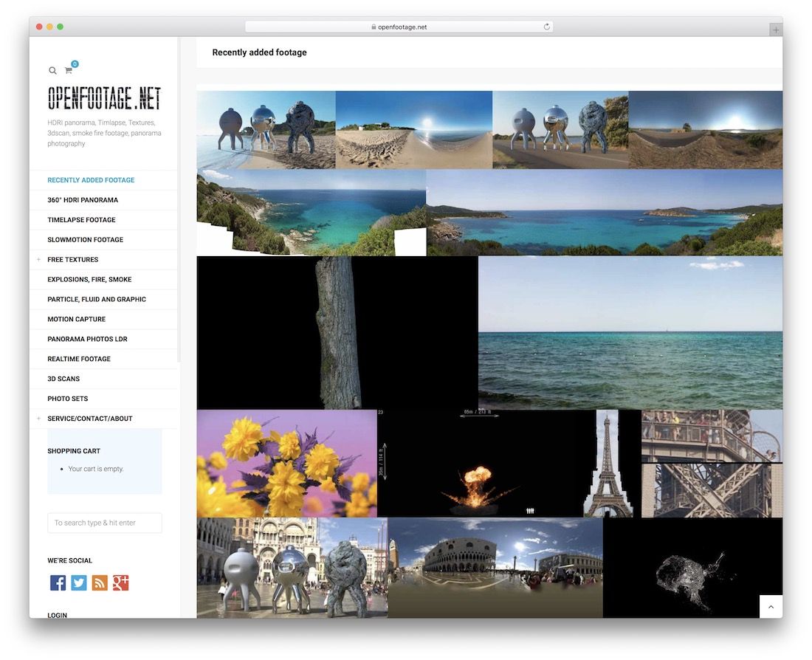Open Eiffel Tower visitors platform thumbnail
The width and height of the screenshot is (812, 660).
point(712,436)
